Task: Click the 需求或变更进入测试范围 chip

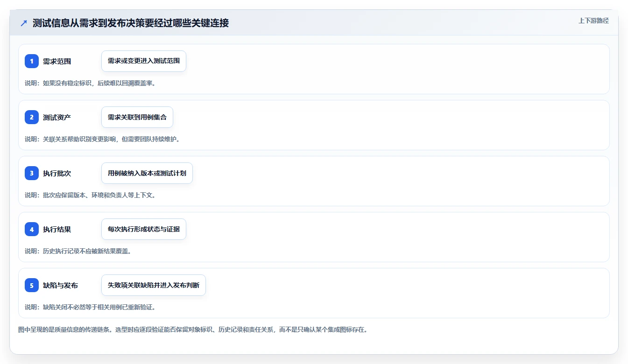Action: pyautogui.click(x=144, y=61)
